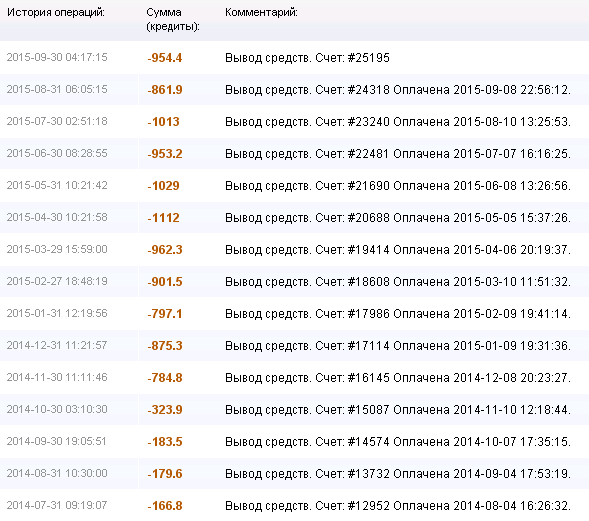The height and width of the screenshot is (521, 589).
Task: Open withdrawal comment for invoice #25195
Action: [307, 58]
